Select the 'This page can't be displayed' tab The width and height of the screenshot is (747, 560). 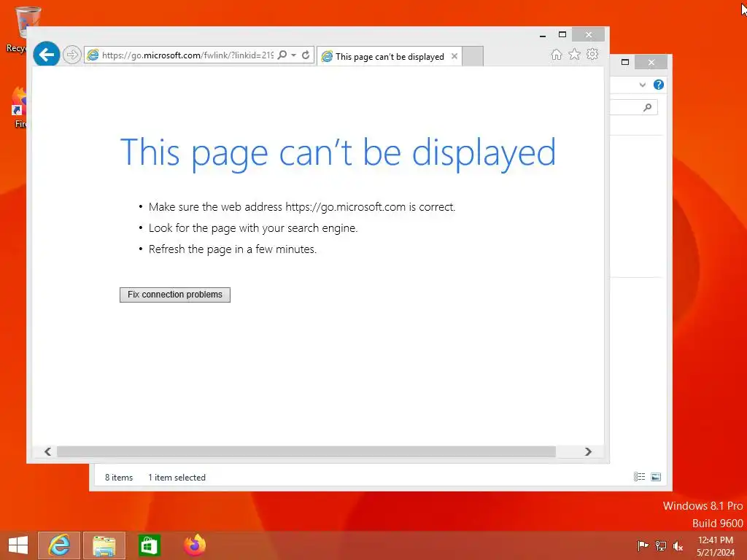click(390, 56)
